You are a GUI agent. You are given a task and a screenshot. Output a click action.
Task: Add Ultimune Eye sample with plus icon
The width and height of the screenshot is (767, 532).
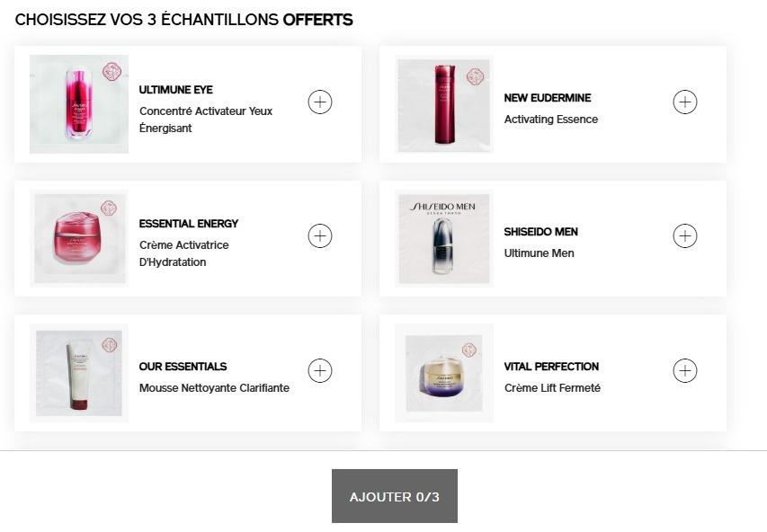pos(320,102)
